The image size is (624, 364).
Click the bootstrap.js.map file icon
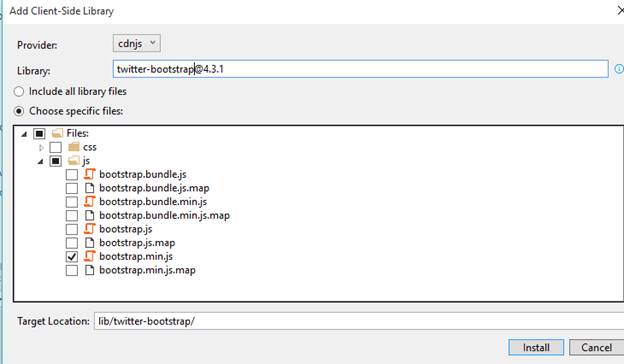pos(90,243)
